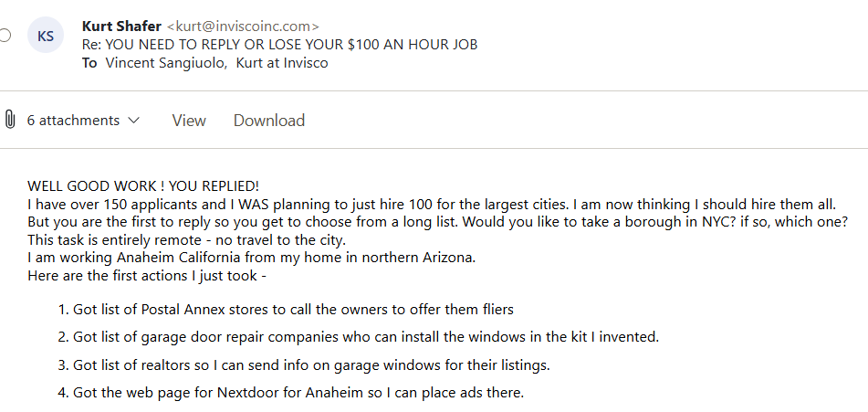Click View to preview attachments
This screenshot has width=868, height=412.
(189, 121)
